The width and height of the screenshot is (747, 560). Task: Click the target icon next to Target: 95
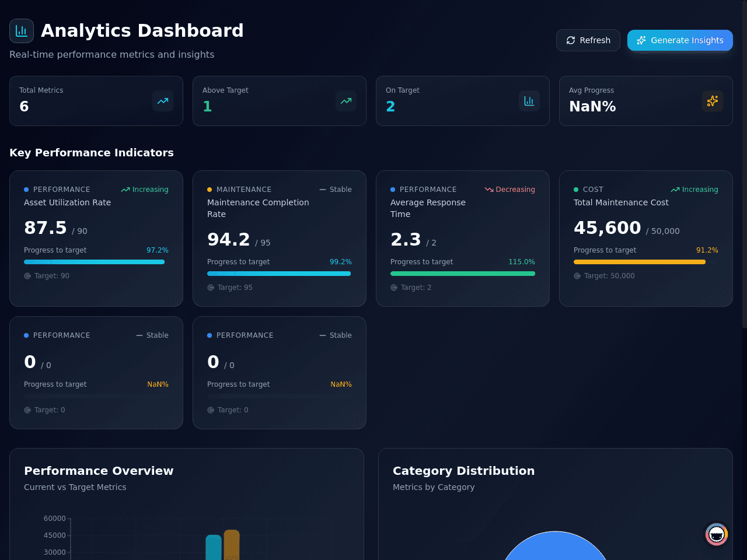coord(211,288)
